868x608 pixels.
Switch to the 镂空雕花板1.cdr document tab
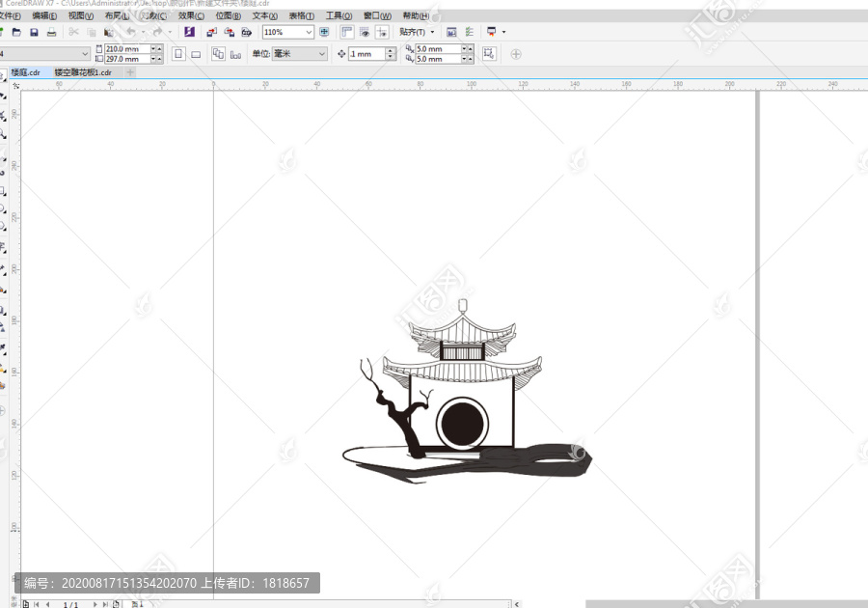pos(83,72)
